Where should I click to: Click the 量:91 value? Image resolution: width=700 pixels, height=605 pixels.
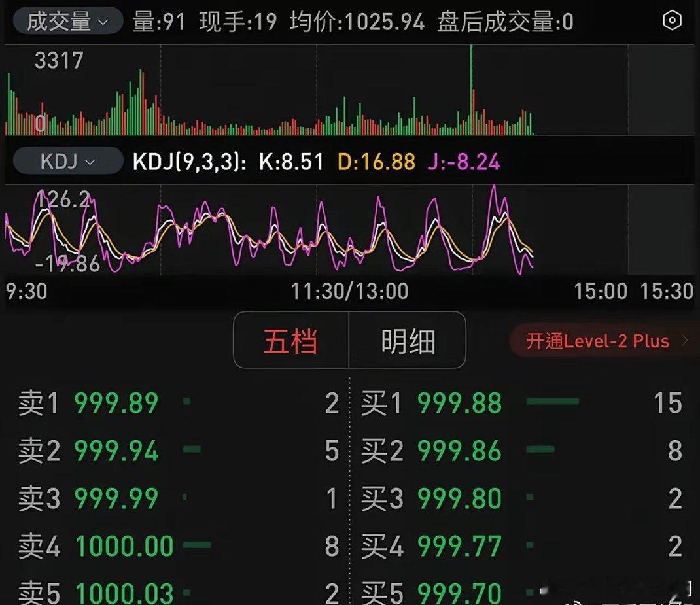click(x=159, y=22)
